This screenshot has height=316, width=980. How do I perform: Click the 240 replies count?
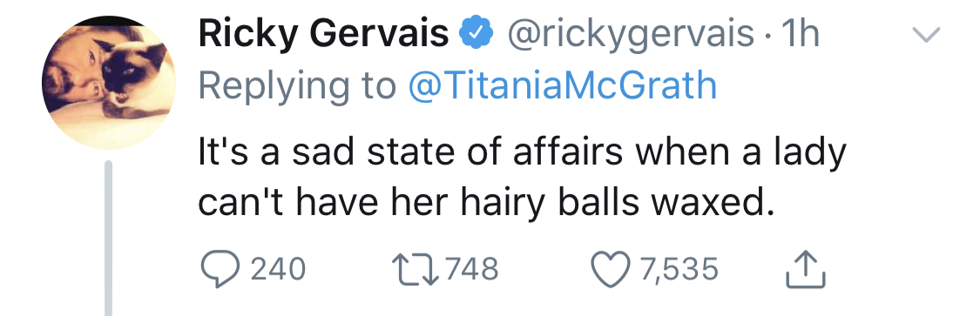278,270
